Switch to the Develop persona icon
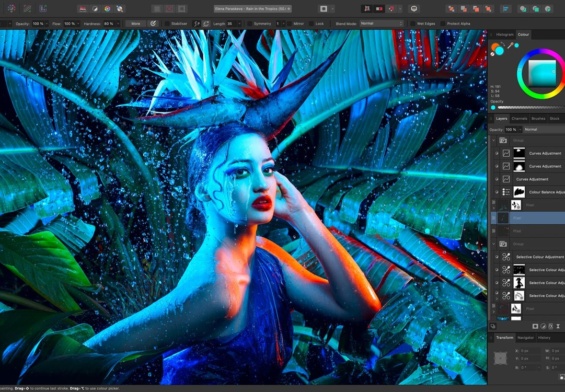The height and width of the screenshot is (392, 565). [43, 9]
